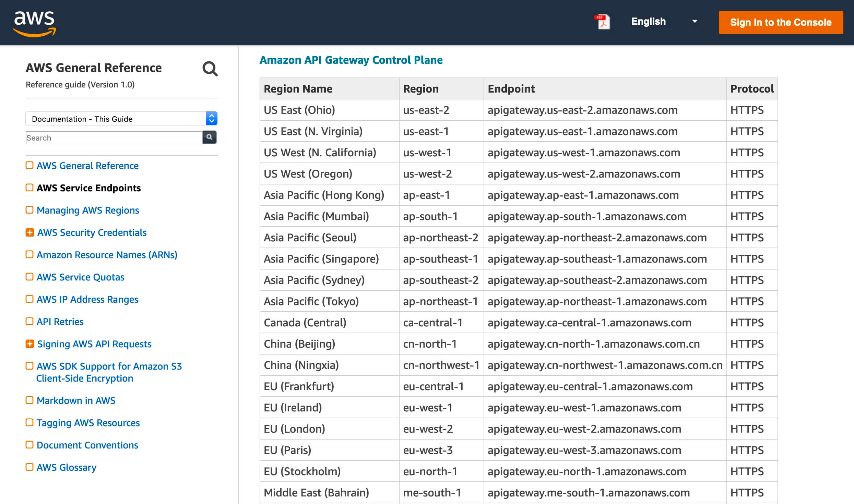Expand the Signing AWS API Requests section
Screen dimensions: 854x504
coord(30,344)
